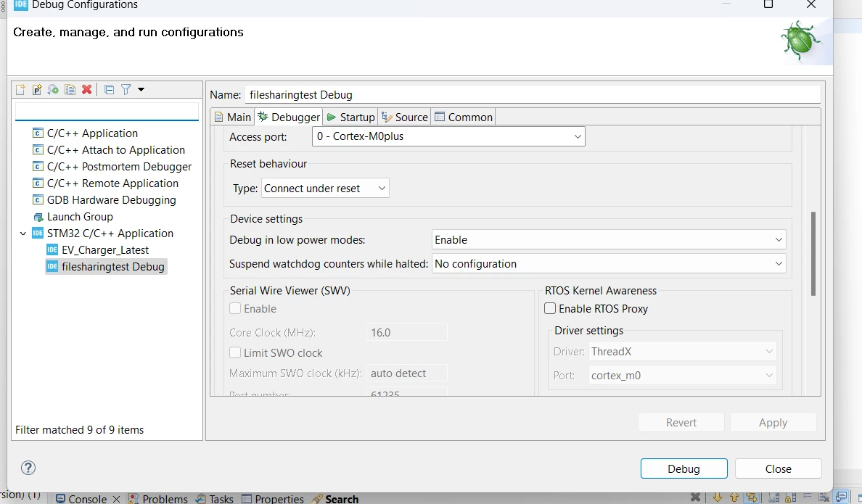Click the GDB Hardware Debugging row icon
The width and height of the screenshot is (862, 504).
tap(38, 199)
